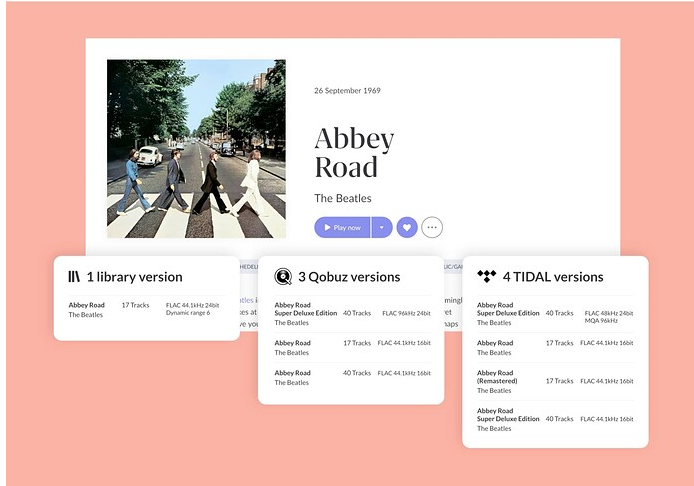694x486 pixels.
Task: Click the '4 TIDAL versions' heading
Action: point(553,277)
